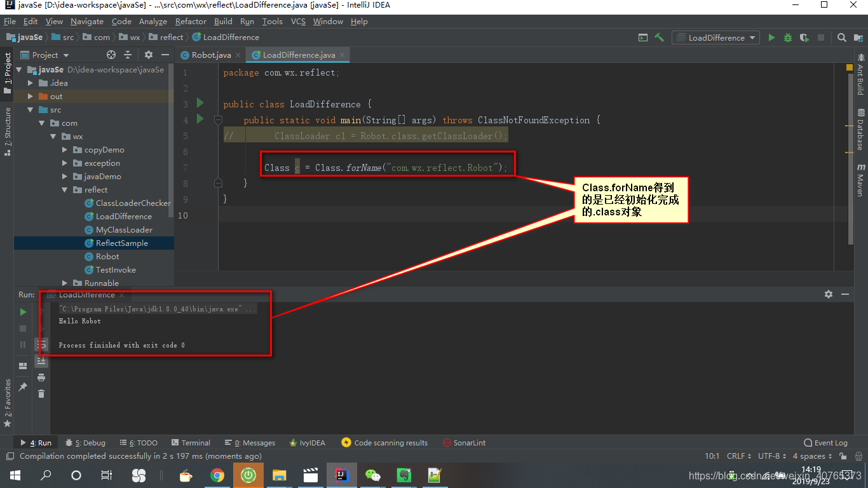
Task: Click run gutter icon beside main method
Action: point(200,119)
